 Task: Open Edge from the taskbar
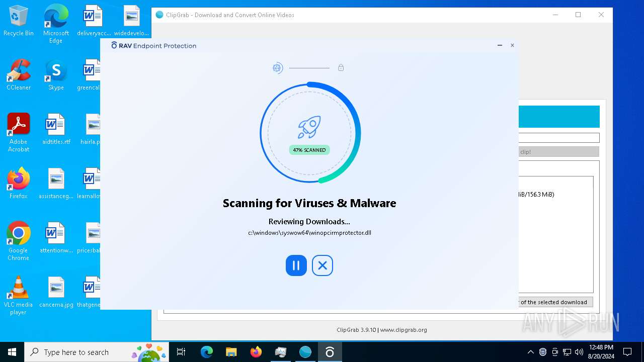(x=207, y=352)
